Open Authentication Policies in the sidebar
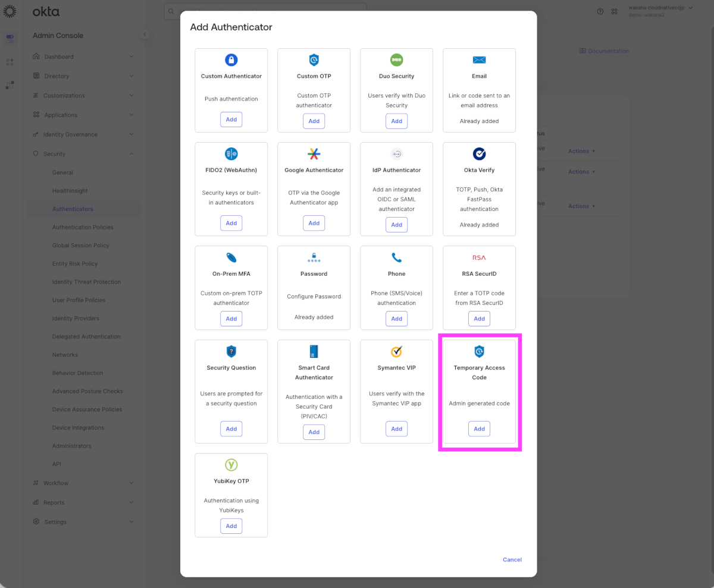Viewport: 714px width, 588px height. [83, 227]
